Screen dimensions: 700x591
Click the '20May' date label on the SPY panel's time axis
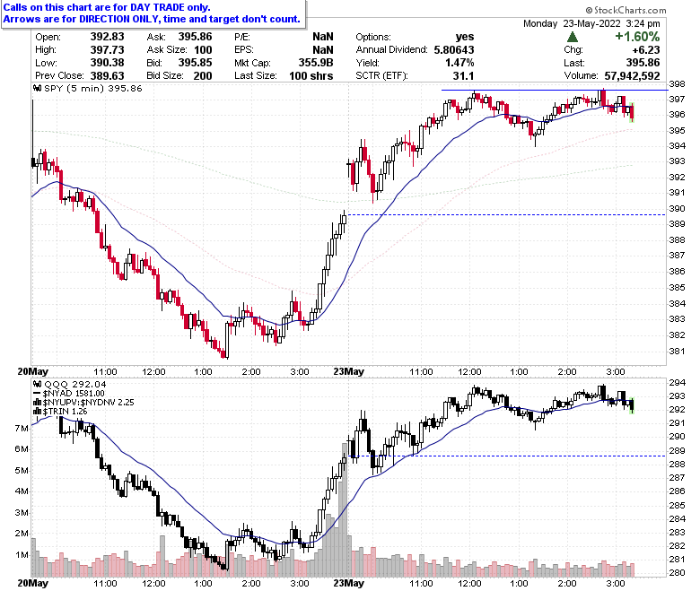coord(32,371)
